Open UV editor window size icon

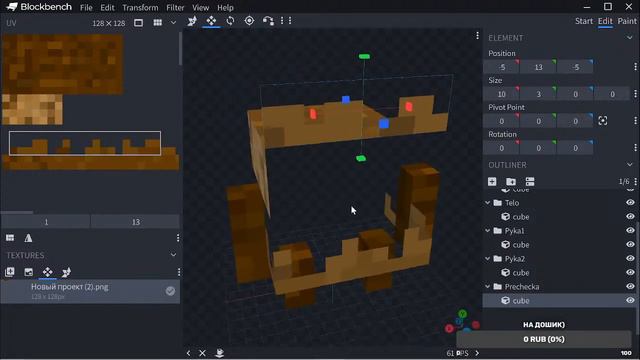[138, 23]
